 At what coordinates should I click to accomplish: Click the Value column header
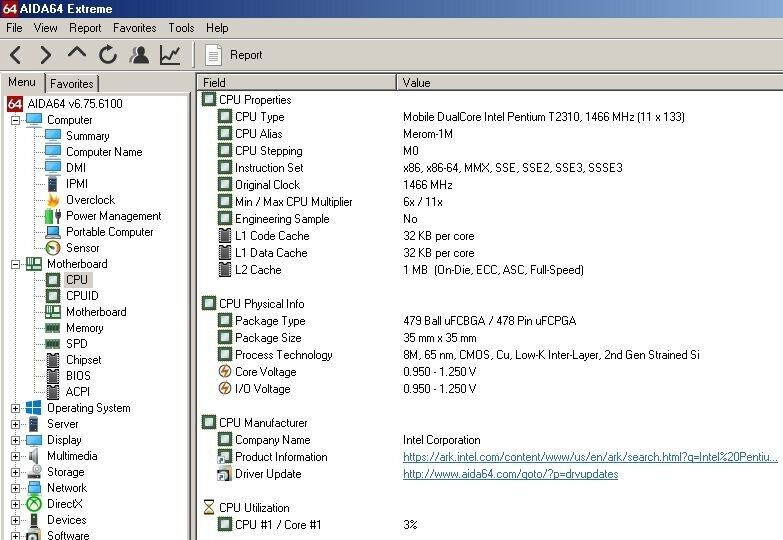[x=590, y=82]
